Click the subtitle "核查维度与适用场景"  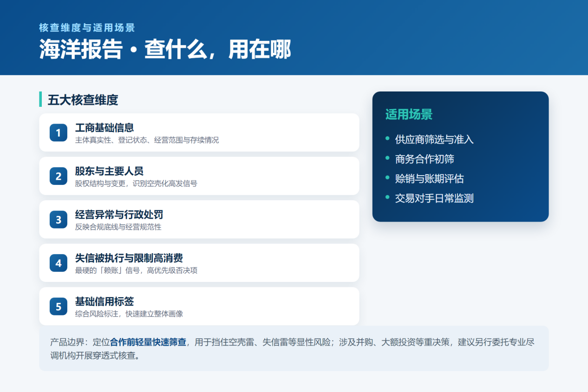click(x=87, y=28)
